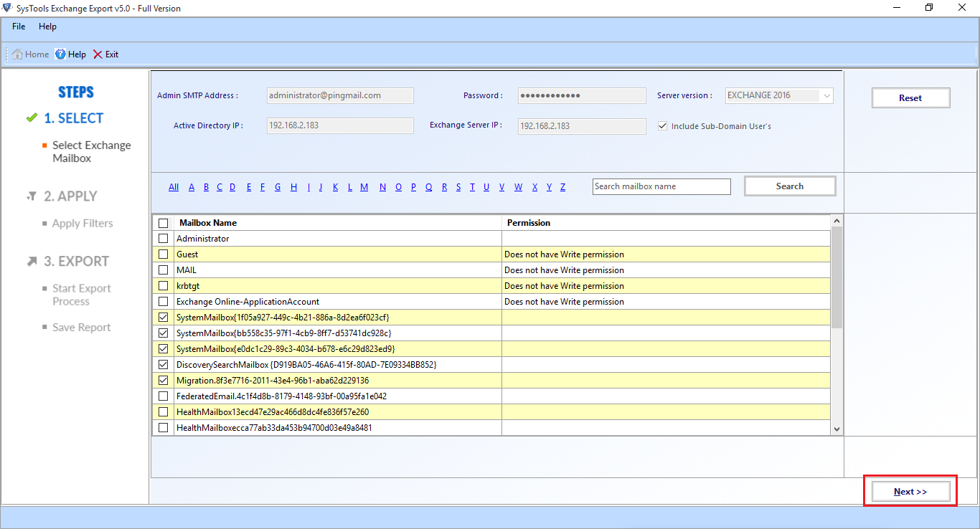Click the Reset button
The width and height of the screenshot is (980, 529).
coord(910,98)
